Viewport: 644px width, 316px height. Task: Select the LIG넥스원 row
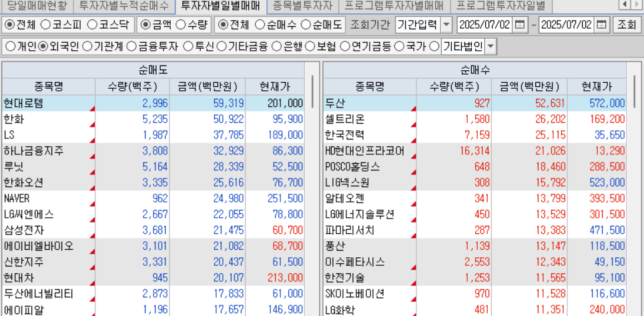click(475, 182)
